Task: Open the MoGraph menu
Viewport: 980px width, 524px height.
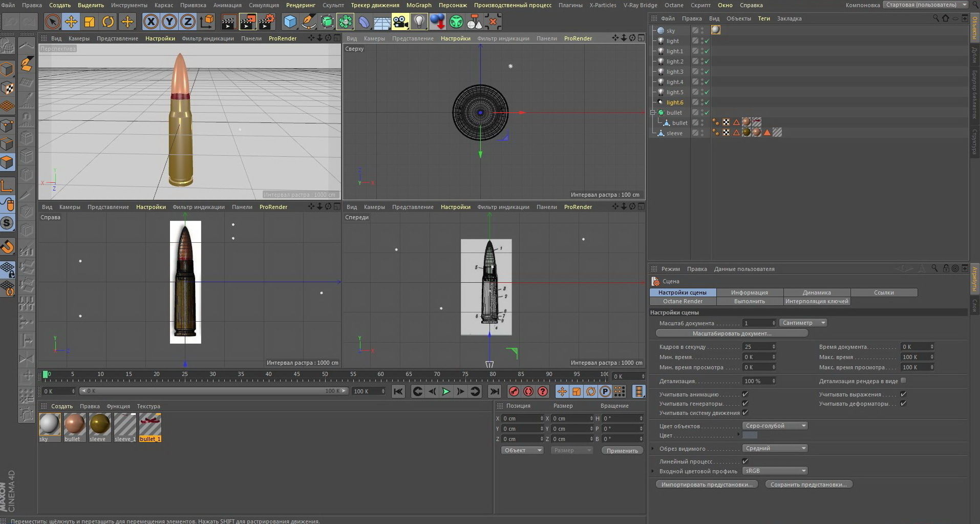Action: tap(419, 5)
